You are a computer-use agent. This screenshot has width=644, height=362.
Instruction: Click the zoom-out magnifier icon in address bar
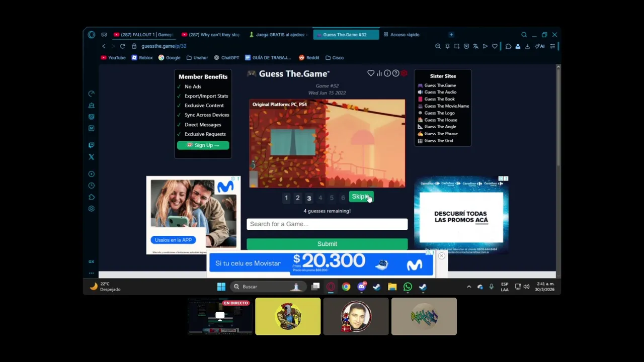[x=438, y=46]
